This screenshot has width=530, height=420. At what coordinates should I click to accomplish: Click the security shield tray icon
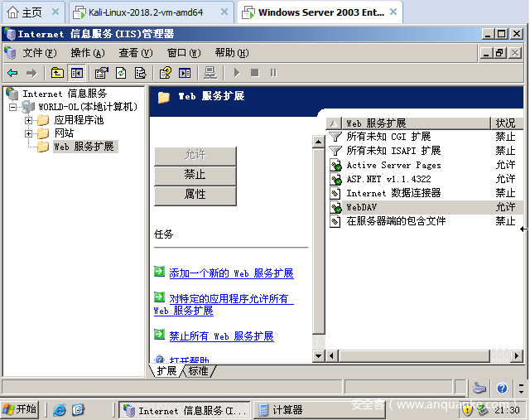coord(467,410)
